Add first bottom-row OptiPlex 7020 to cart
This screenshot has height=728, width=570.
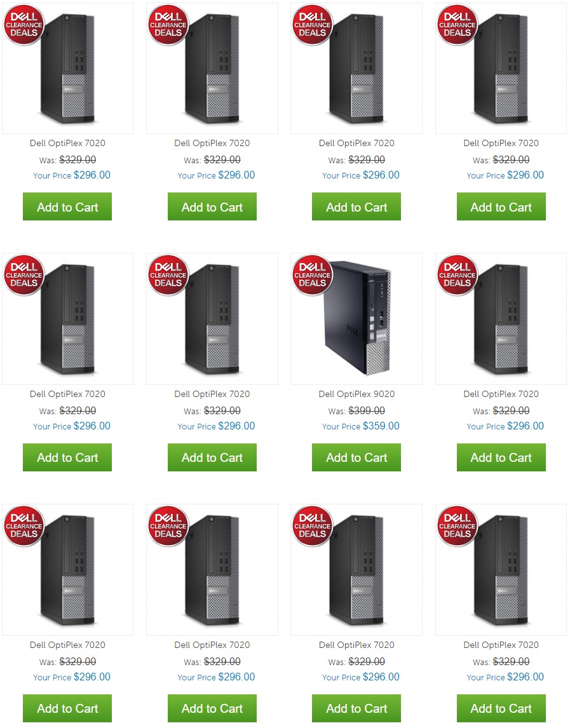67,708
